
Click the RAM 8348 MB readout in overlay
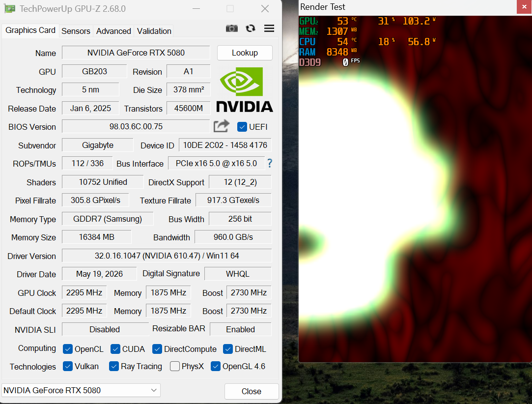(341, 52)
